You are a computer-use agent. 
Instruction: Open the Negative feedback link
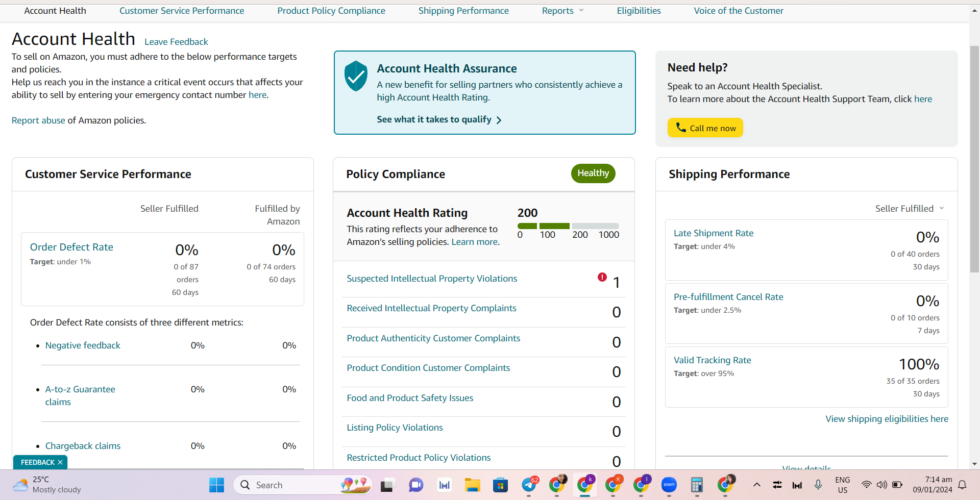coord(83,345)
